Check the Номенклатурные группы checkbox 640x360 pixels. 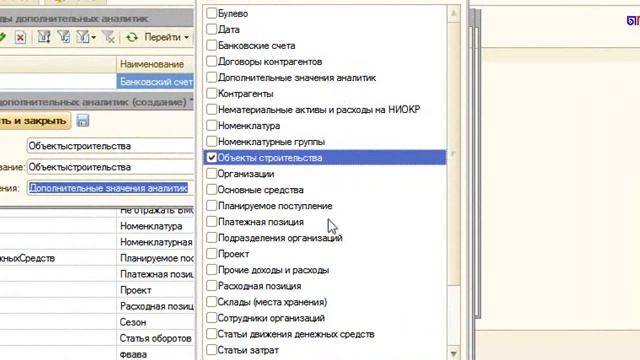coord(211,142)
